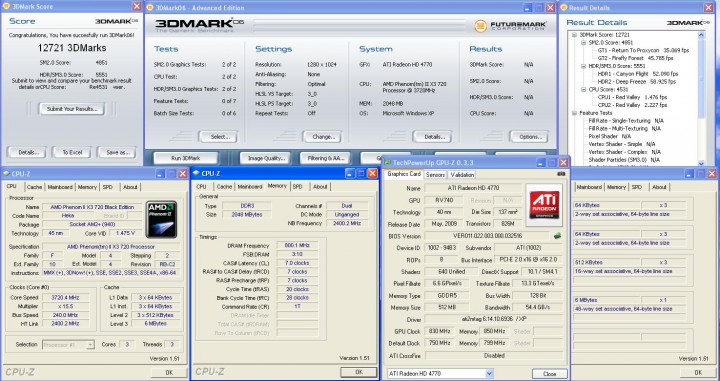Click the Submit Your Results button
Screen dimensions: 720x381
coord(72,109)
